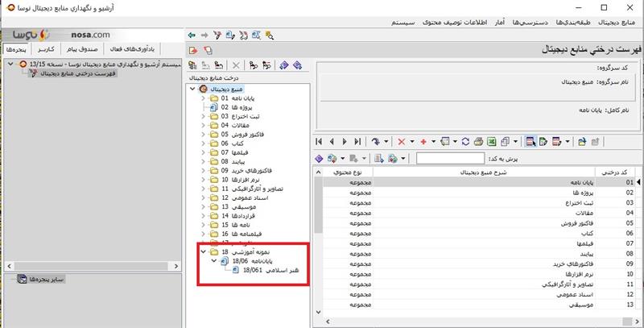
Task: Open dropdown arrow next to delete X icon
Action: pyautogui.click(x=411, y=141)
